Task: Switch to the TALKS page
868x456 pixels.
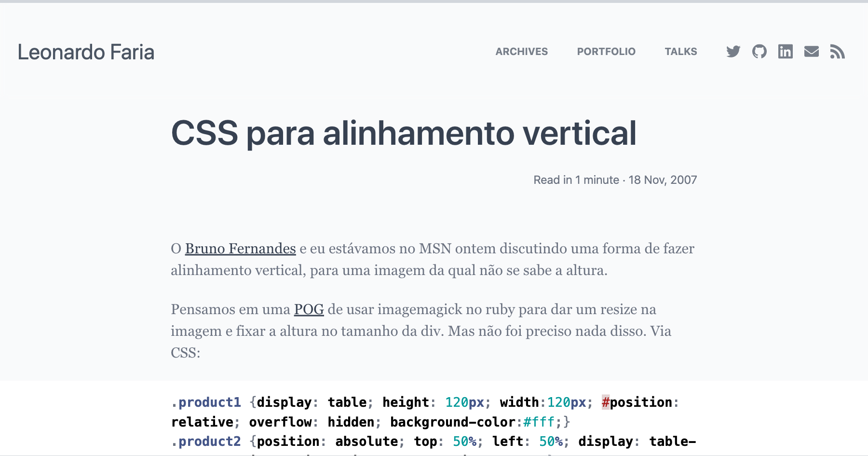Action: click(x=681, y=52)
